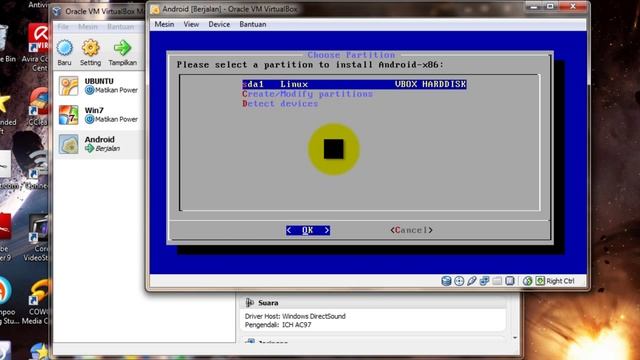This screenshot has height=360, width=640.
Task: Click the mouse integration status icon
Action: point(527,281)
